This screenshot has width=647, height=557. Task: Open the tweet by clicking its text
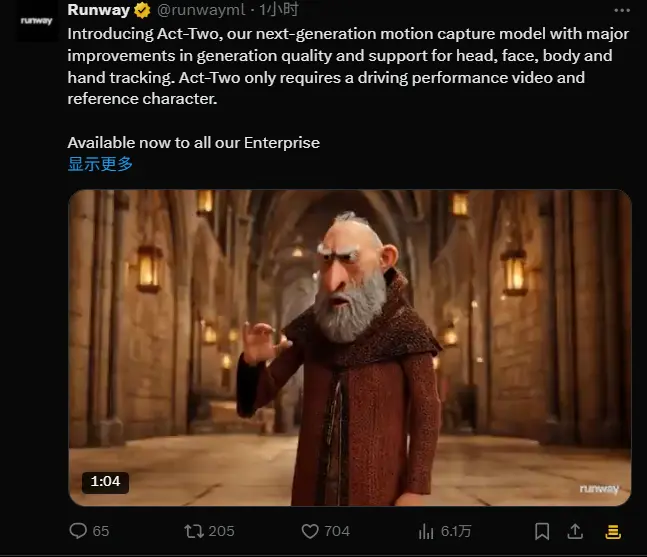click(348, 66)
